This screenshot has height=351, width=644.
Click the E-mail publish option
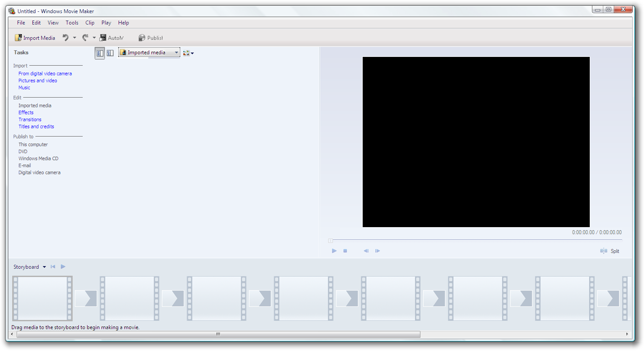coord(24,165)
